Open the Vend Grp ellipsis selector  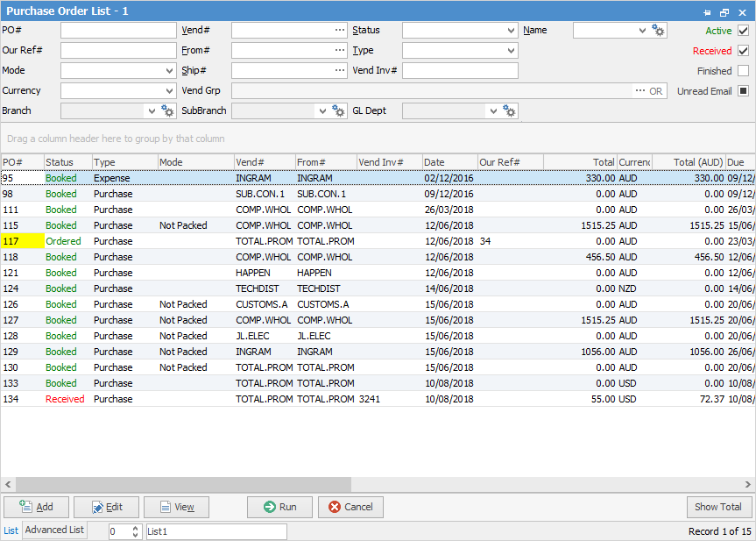pos(639,91)
